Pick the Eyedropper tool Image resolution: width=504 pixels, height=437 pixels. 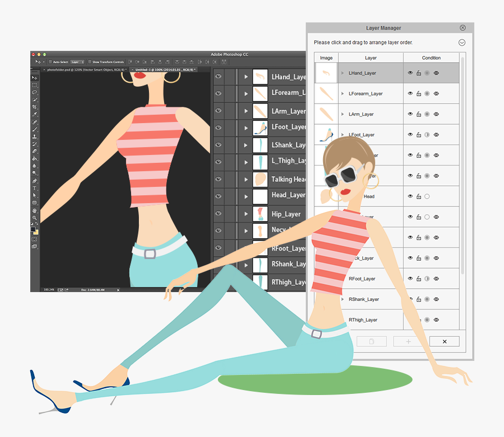pos(34,114)
